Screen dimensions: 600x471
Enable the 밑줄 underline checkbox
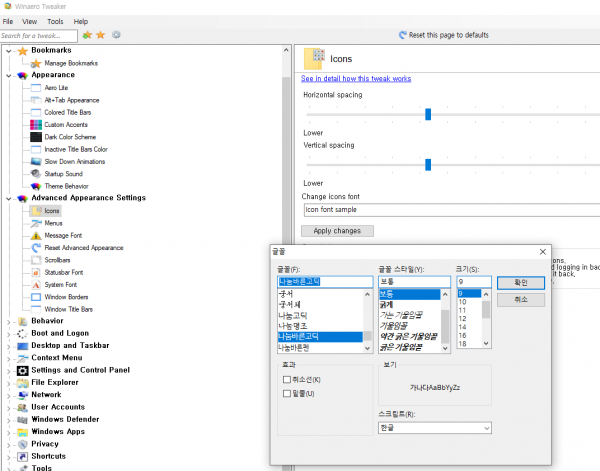coord(287,393)
